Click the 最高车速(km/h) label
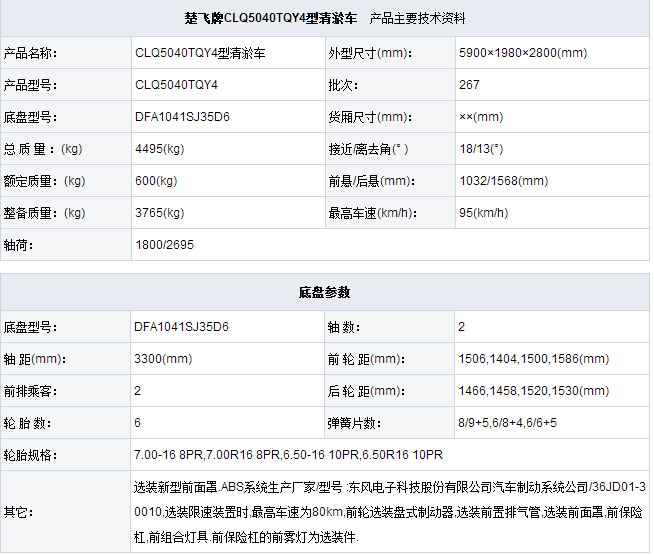The height and width of the screenshot is (555, 654). coord(372,213)
